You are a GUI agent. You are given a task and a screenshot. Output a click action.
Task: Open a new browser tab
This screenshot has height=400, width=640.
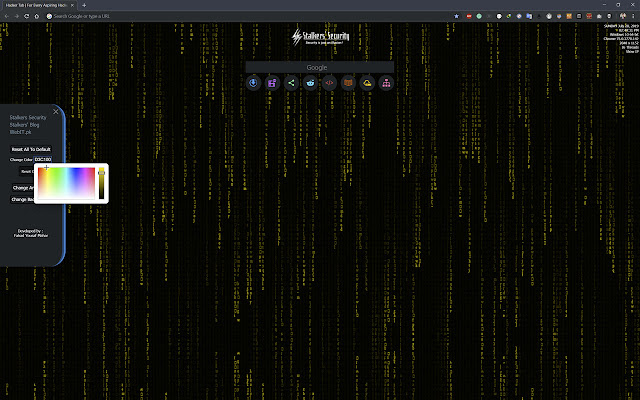pos(84,5)
